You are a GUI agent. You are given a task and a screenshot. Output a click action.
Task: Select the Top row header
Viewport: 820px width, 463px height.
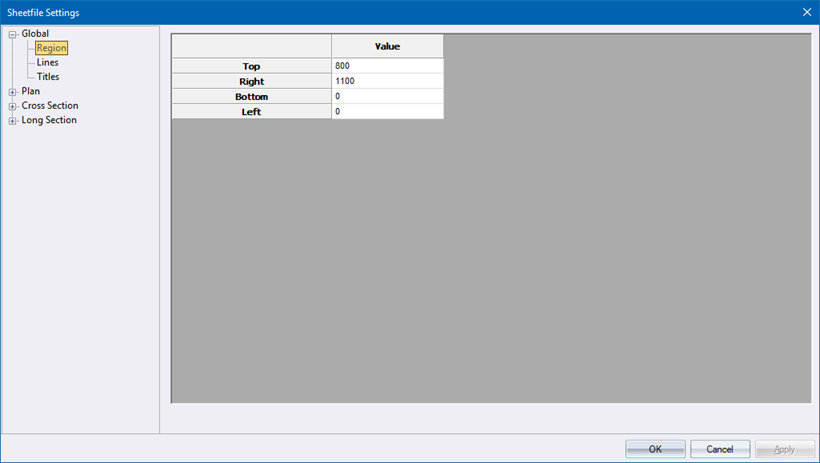point(251,66)
